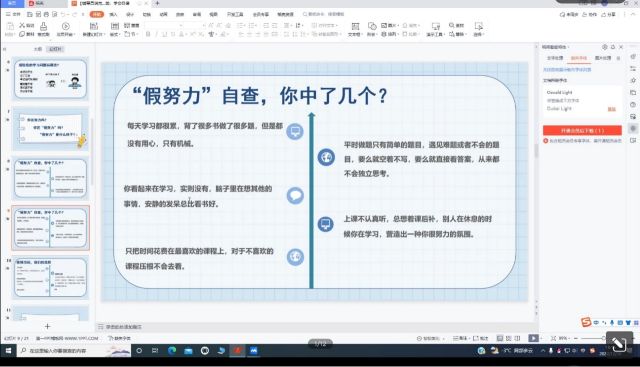640x367 pixels.
Task: Click the Select cursor tool icon
Action: coord(479,27)
